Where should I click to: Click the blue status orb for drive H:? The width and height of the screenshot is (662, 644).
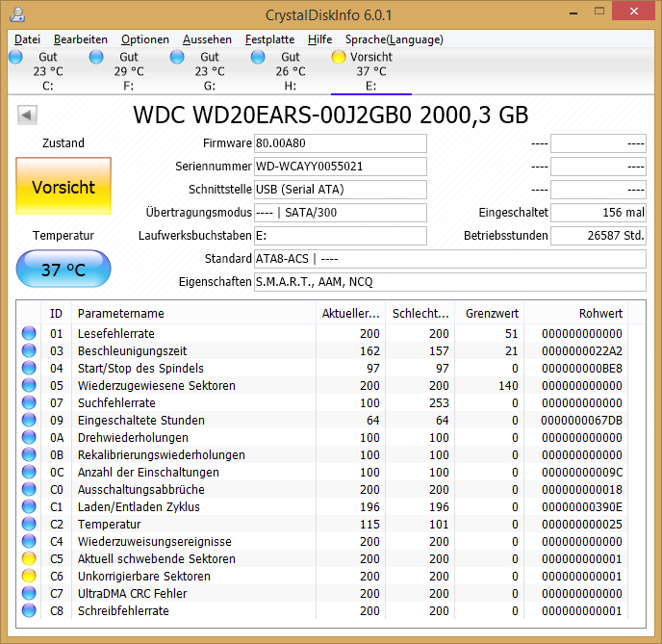pyautogui.click(x=258, y=57)
